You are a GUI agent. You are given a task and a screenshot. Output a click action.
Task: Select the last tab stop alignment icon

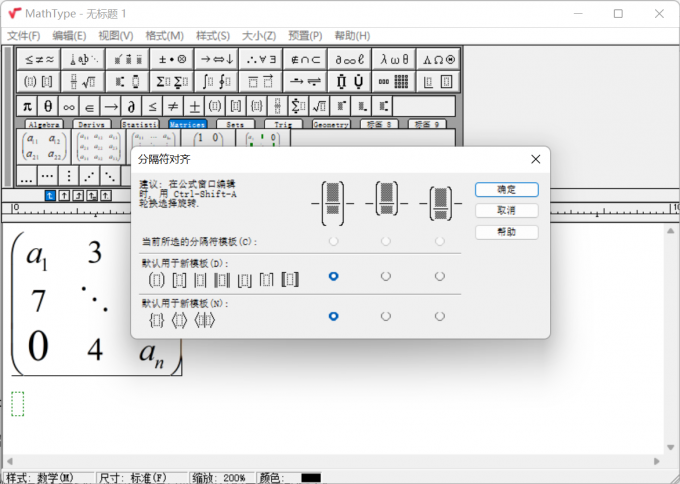click(x=106, y=196)
